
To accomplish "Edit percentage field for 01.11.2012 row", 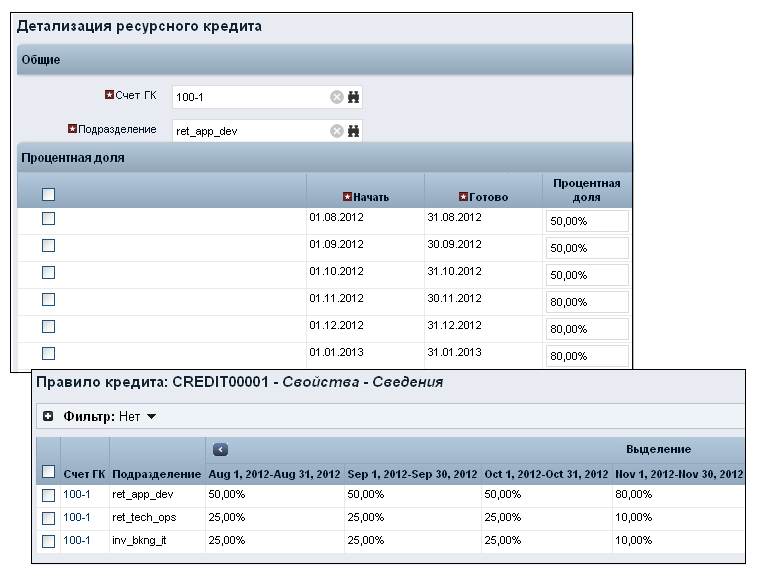I will (587, 302).
